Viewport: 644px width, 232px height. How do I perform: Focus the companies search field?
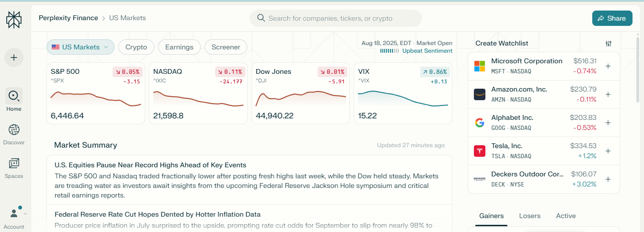pyautogui.click(x=335, y=18)
